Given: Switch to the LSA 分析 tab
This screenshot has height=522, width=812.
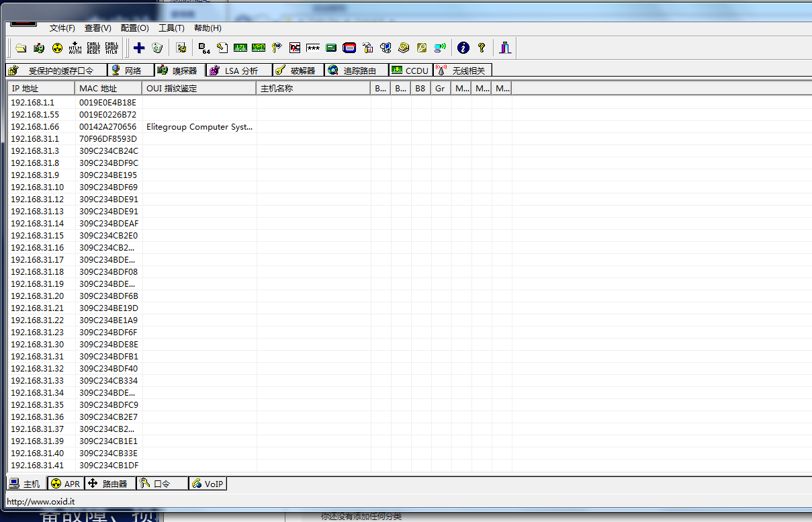Looking at the screenshot, I should click(239, 71).
